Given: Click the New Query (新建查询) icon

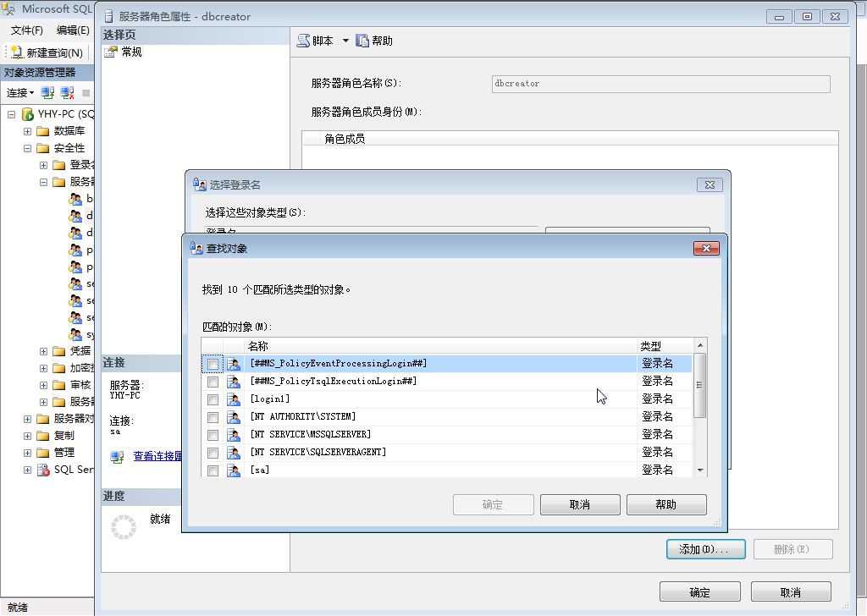Looking at the screenshot, I should [x=17, y=52].
